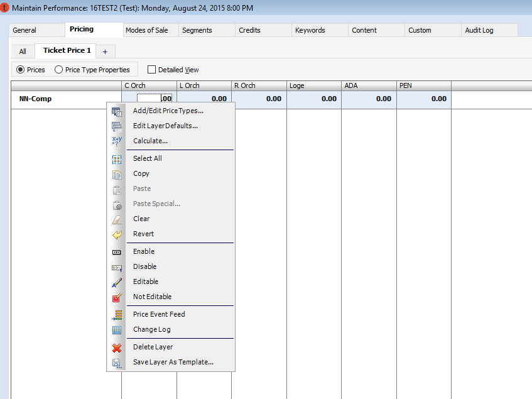Click the Not Editable red icon
This screenshot has height=399, width=532.
[117, 298]
